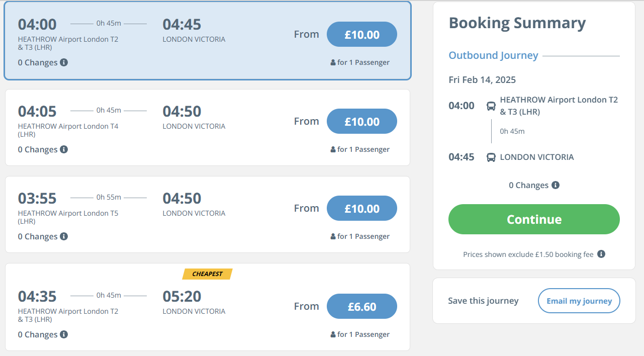Click bus icon next to London Victoria arrival
Screen dimensions: 644x356
pyautogui.click(x=491, y=157)
